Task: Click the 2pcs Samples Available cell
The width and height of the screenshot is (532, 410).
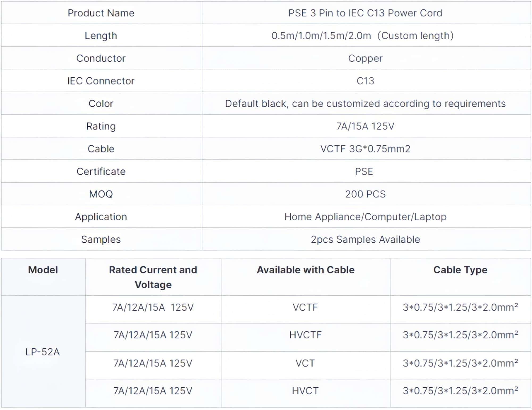Action: (365, 239)
